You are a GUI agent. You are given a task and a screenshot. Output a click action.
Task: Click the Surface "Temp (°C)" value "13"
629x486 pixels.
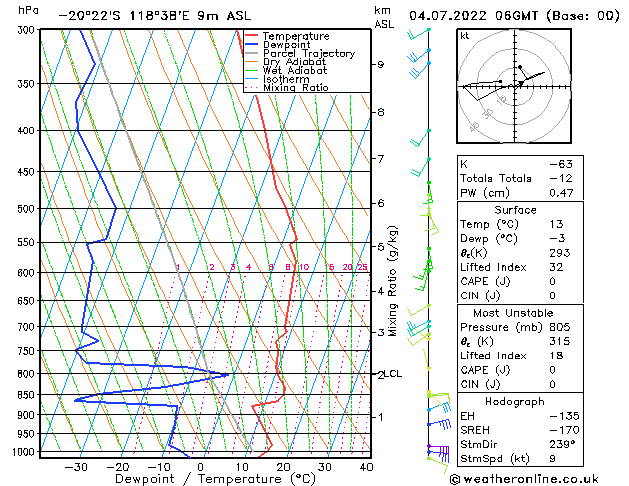coord(557,224)
